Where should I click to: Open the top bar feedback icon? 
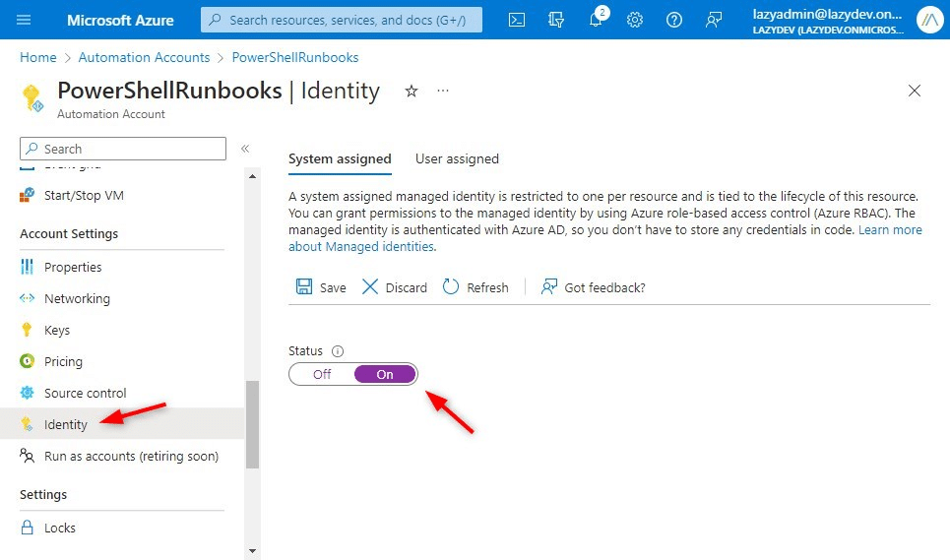pyautogui.click(x=713, y=20)
